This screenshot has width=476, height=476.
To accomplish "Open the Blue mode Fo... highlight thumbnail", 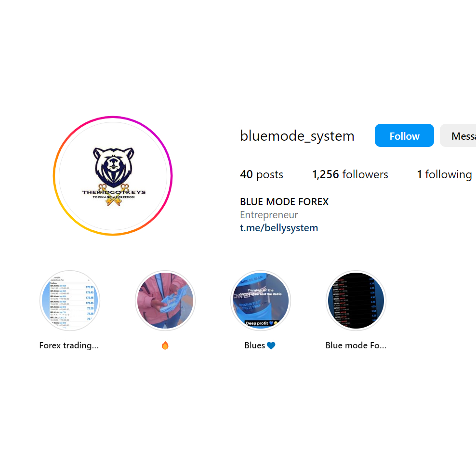I will click(x=356, y=301).
